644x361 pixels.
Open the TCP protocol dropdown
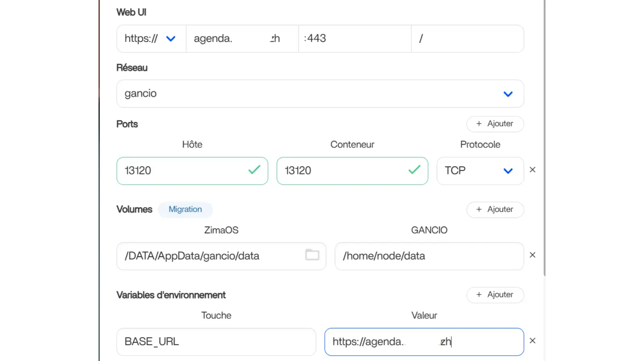point(480,171)
